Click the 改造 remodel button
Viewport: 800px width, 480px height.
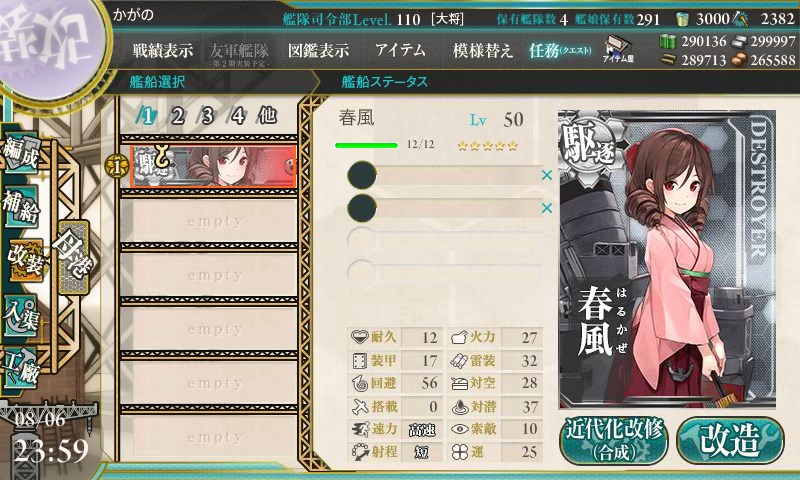pos(730,440)
